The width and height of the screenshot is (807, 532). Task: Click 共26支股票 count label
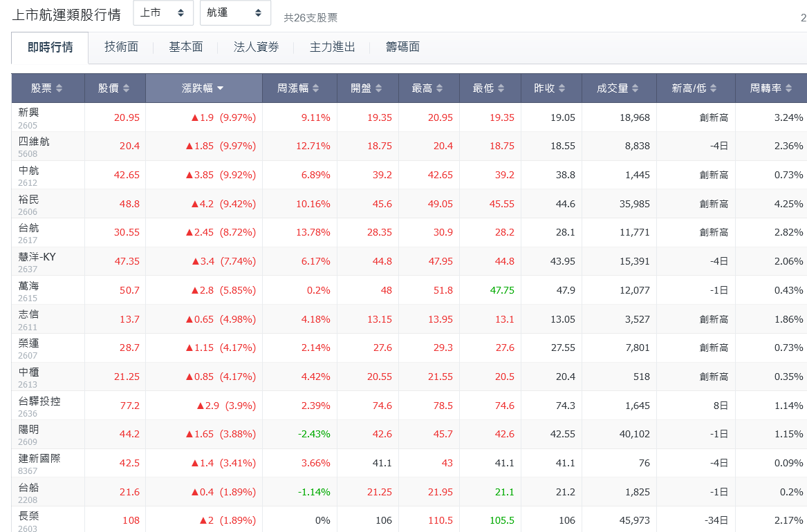pos(311,18)
